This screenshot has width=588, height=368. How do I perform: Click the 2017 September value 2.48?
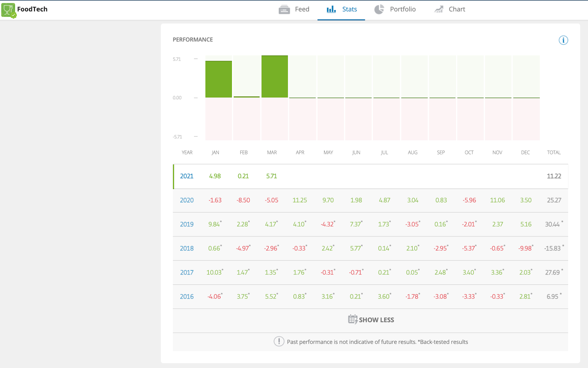440,273
